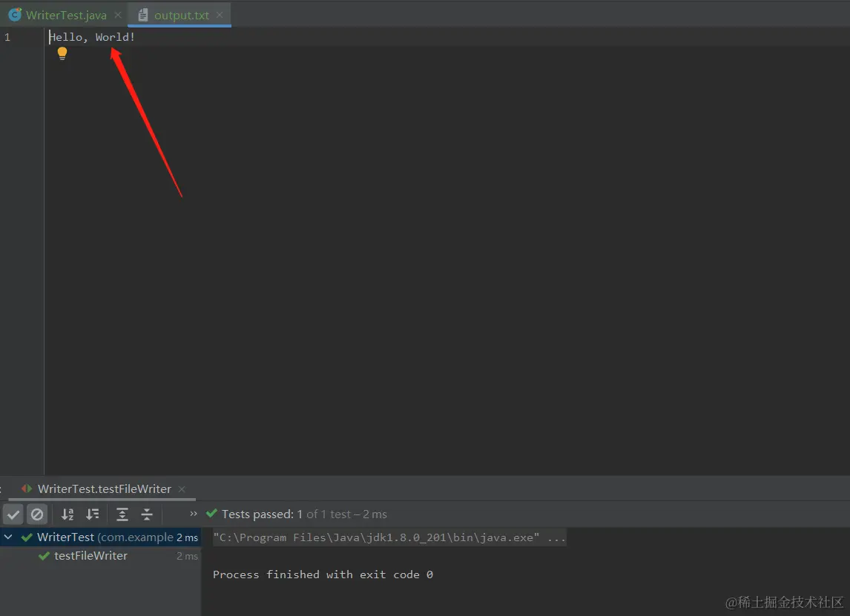Select the WriterTest (com.example) test row

point(100,537)
